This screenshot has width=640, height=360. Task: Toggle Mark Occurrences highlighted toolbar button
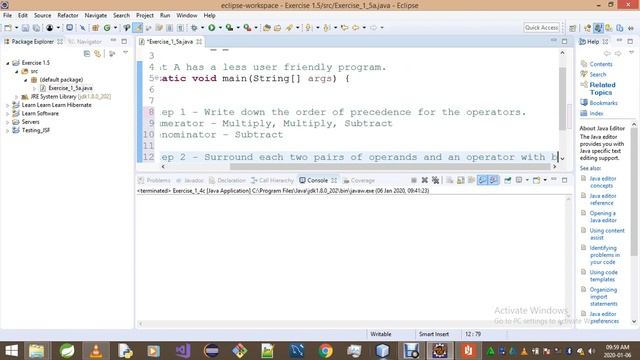[138, 28]
